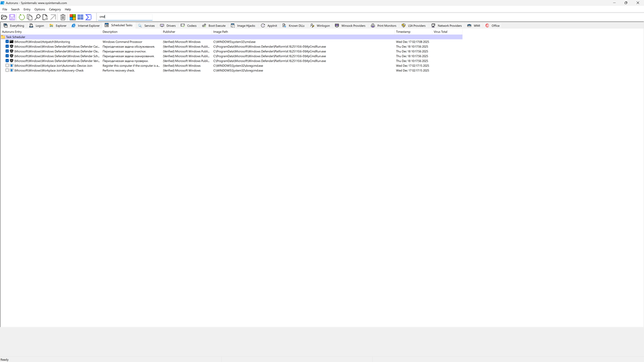This screenshot has width=644, height=362.
Task: Open the Entry menu
Action: pyautogui.click(x=27, y=9)
